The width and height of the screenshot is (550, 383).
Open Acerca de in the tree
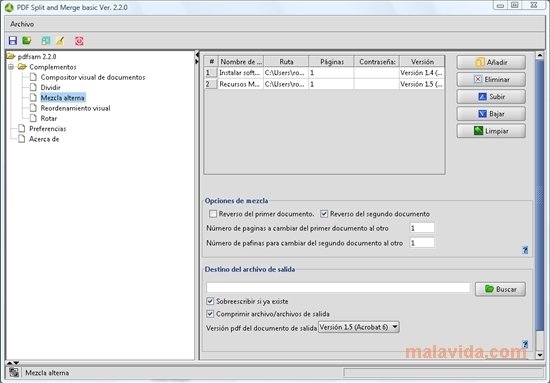[44, 139]
